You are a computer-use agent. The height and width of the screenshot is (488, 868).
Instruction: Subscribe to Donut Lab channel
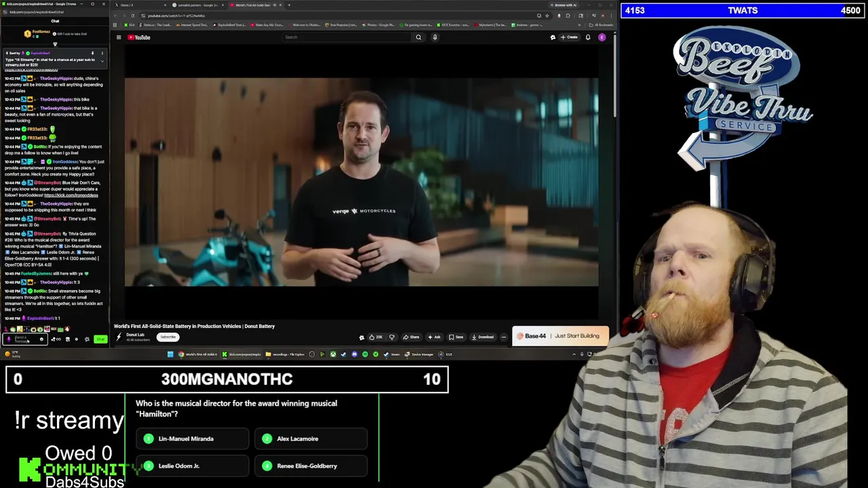[167, 337]
